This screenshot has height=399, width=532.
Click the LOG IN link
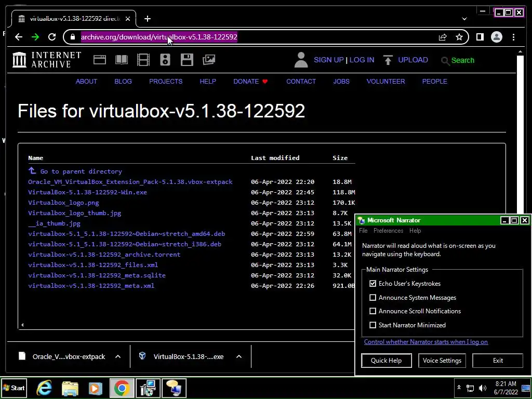pos(362,60)
